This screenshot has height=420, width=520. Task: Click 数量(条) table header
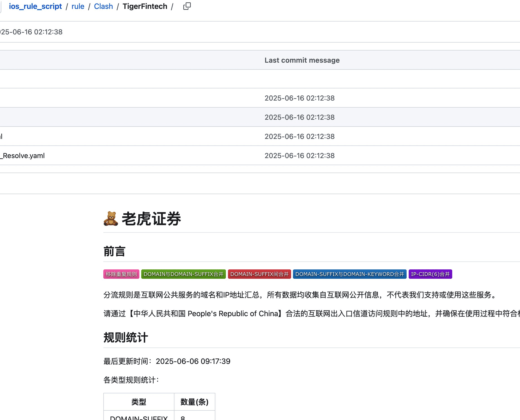tap(195, 402)
